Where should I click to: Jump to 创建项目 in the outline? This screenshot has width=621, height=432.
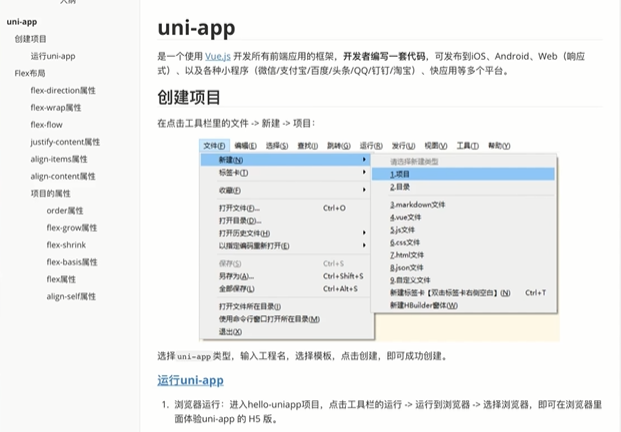pos(30,39)
